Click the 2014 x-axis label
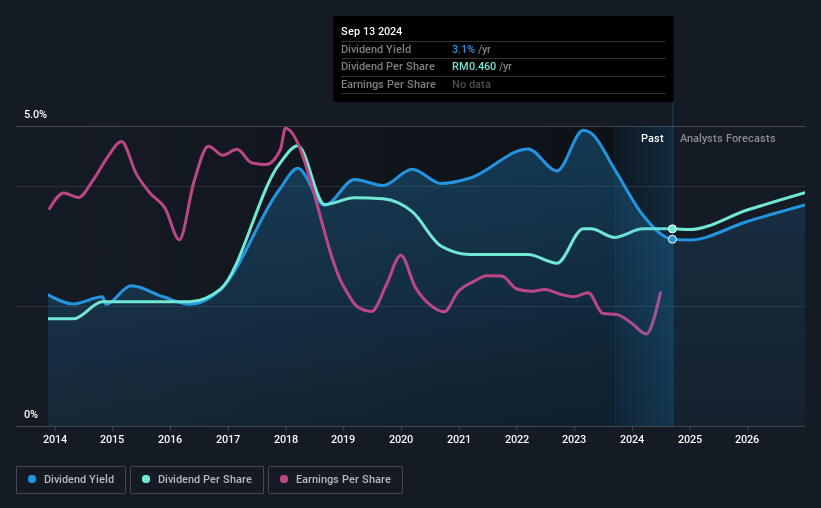The height and width of the screenshot is (508, 821). [x=55, y=439]
